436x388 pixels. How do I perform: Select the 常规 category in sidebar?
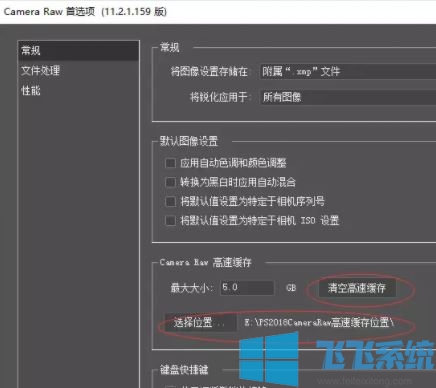(78, 51)
